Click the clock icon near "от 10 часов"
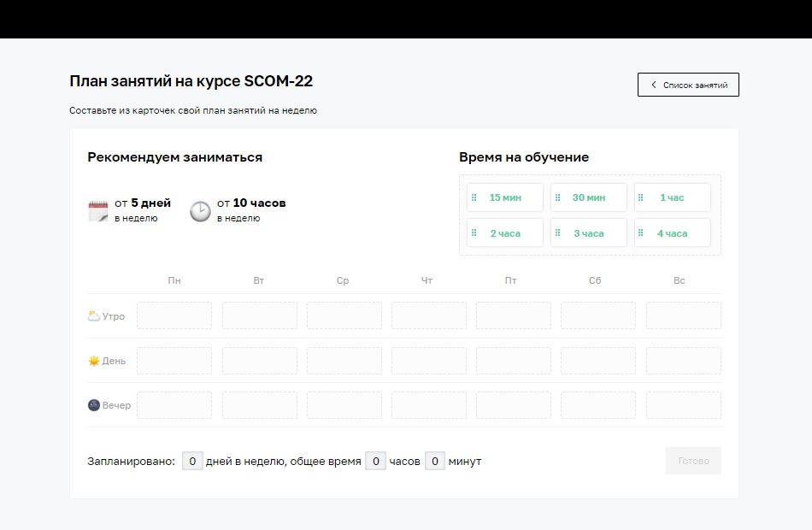Screen dimensions: 812x530 [200, 211]
